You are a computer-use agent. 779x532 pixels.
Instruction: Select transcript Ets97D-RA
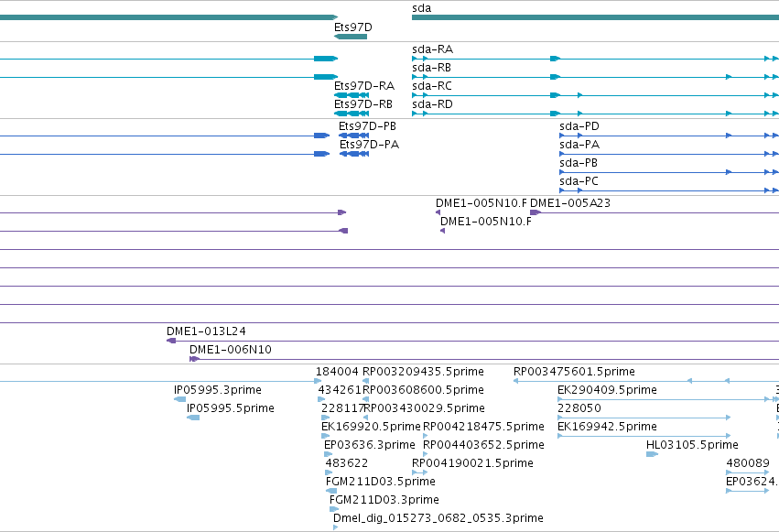[364, 86]
